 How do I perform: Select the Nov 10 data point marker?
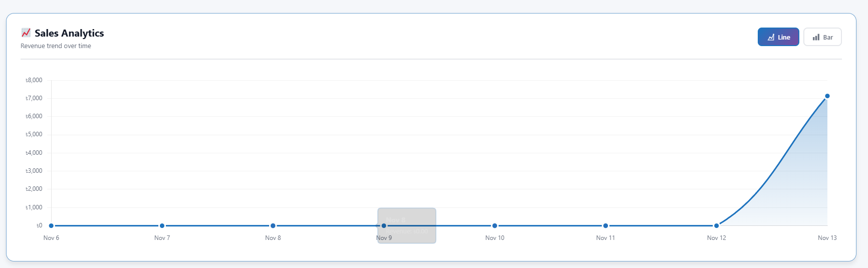coord(495,226)
